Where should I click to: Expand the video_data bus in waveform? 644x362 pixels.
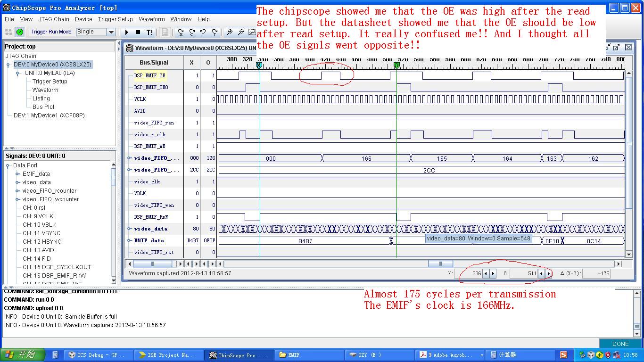129,229
